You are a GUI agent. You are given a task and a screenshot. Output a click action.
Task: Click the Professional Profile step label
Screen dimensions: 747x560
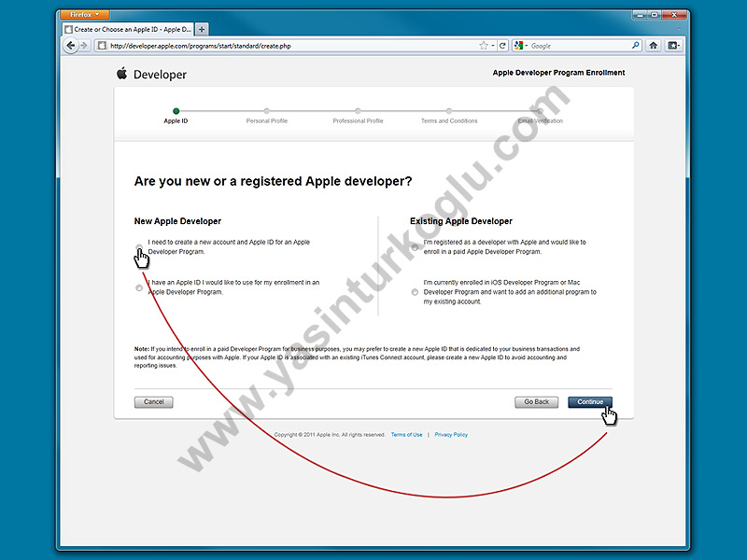tap(358, 121)
